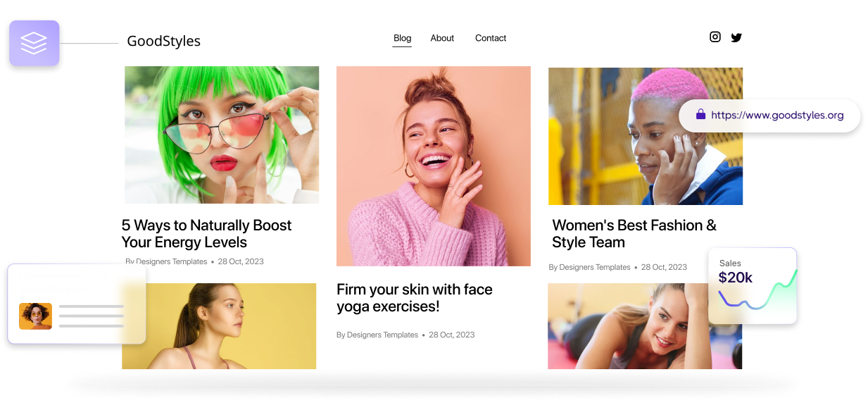Click '28 Oct, 2023' under face yoga article
Image resolution: width=868 pixels, height=403 pixels.
(x=451, y=335)
